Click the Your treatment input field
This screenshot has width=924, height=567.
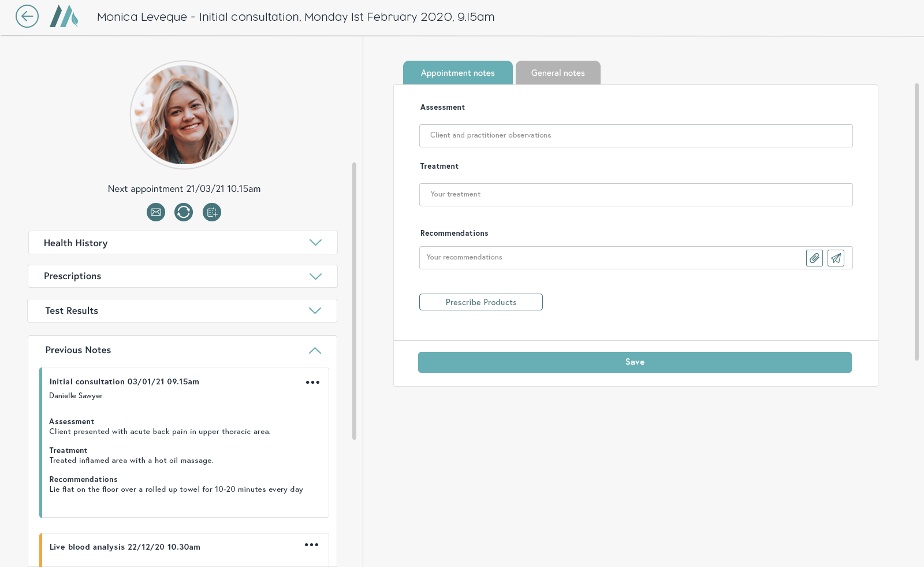coord(635,195)
